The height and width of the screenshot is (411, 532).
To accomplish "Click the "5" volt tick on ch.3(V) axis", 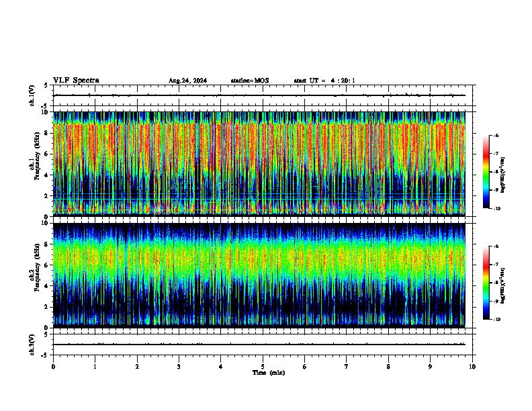I will click(x=46, y=334).
